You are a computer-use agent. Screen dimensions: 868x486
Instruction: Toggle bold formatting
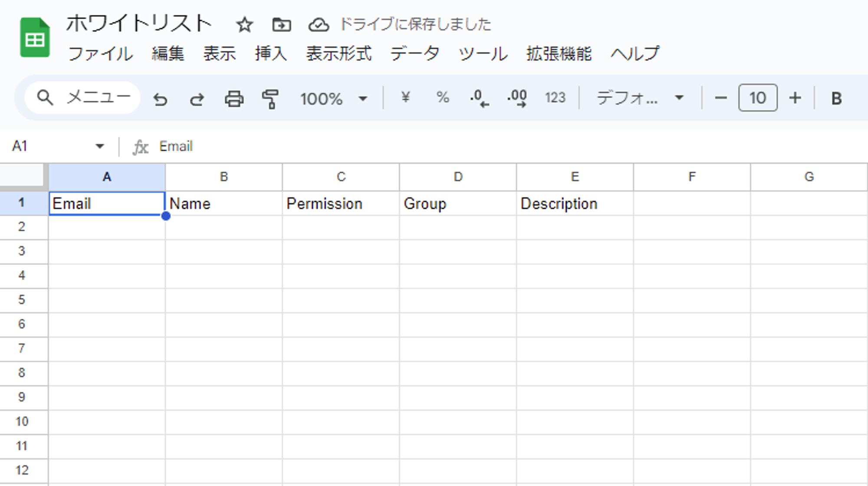(x=836, y=99)
